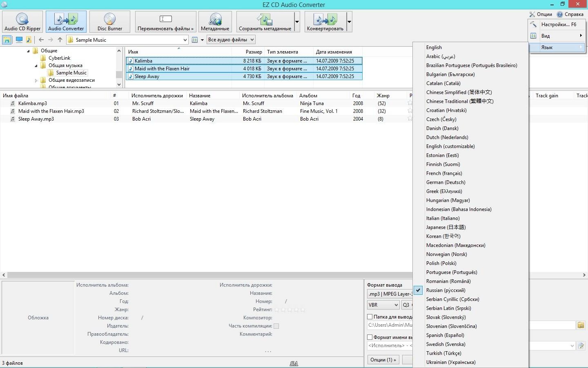The image size is (588, 368).
Task: Open the Вид submenu
Action: coord(557,36)
